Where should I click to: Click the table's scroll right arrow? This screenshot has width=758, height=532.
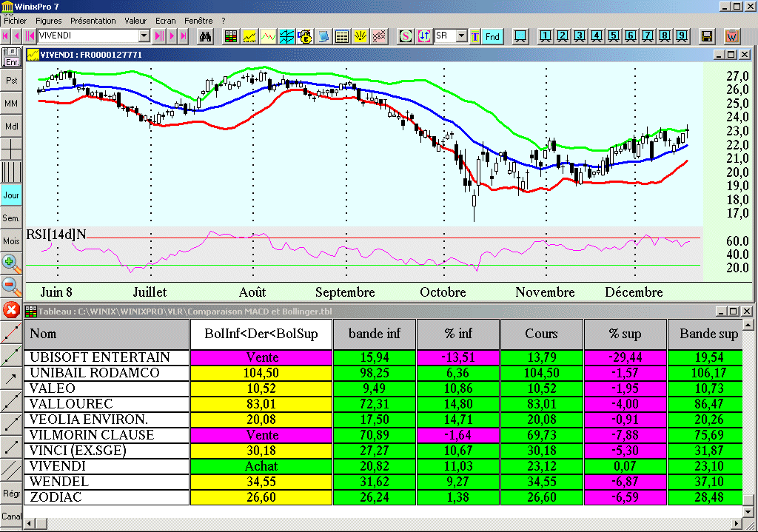737,523
